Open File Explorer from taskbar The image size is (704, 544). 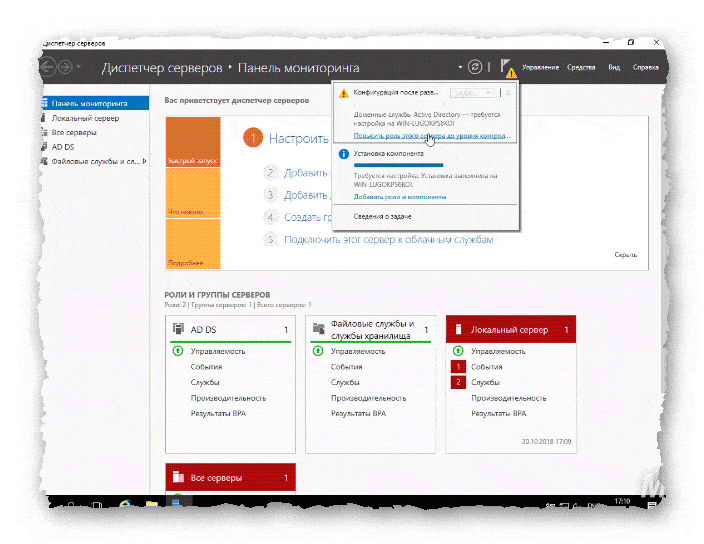coord(152,505)
